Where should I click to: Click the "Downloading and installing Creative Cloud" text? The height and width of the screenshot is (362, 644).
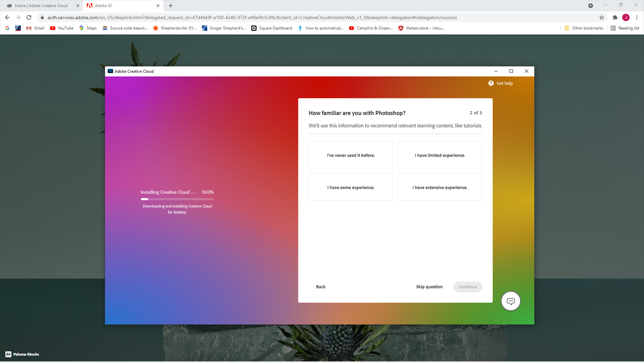177,209
